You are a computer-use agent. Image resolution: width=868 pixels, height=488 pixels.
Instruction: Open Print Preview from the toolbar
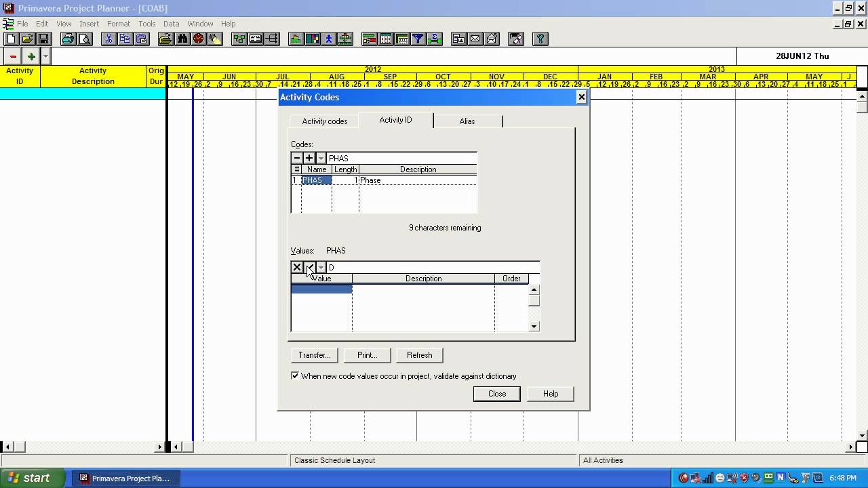[x=85, y=39]
